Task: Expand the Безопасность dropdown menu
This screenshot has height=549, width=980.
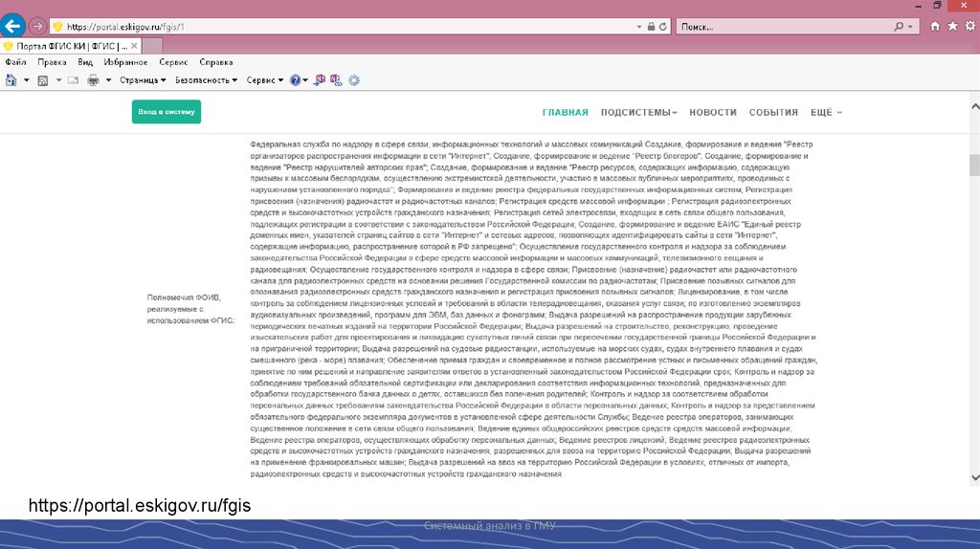Action: click(x=206, y=80)
